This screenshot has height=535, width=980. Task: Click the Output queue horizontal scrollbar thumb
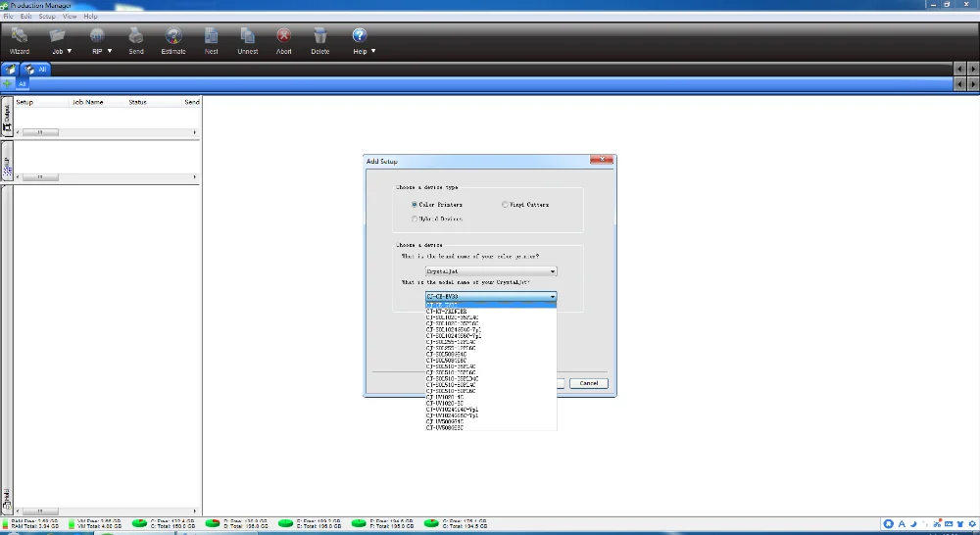(x=40, y=132)
